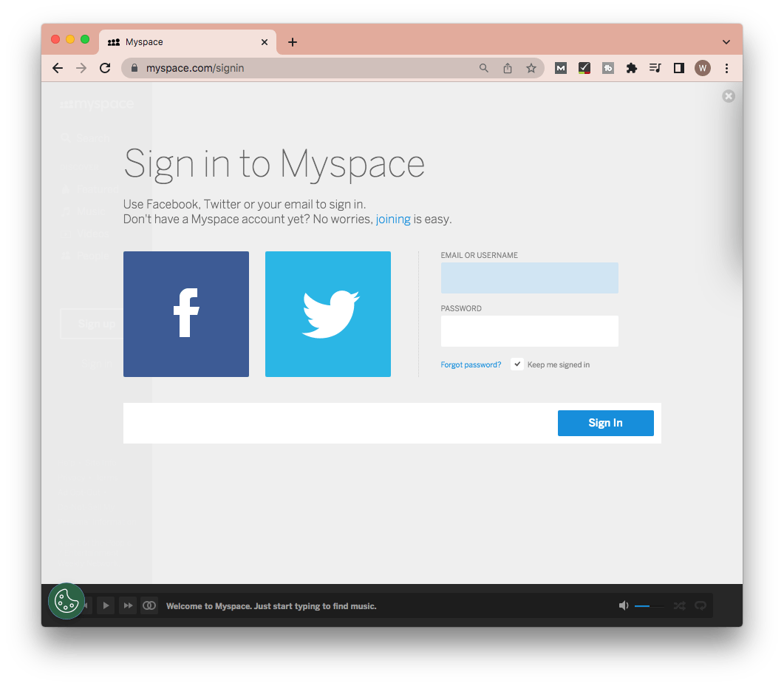Viewport: 784px width, 686px height.
Task: Click the Sign In button
Action: [x=605, y=422]
